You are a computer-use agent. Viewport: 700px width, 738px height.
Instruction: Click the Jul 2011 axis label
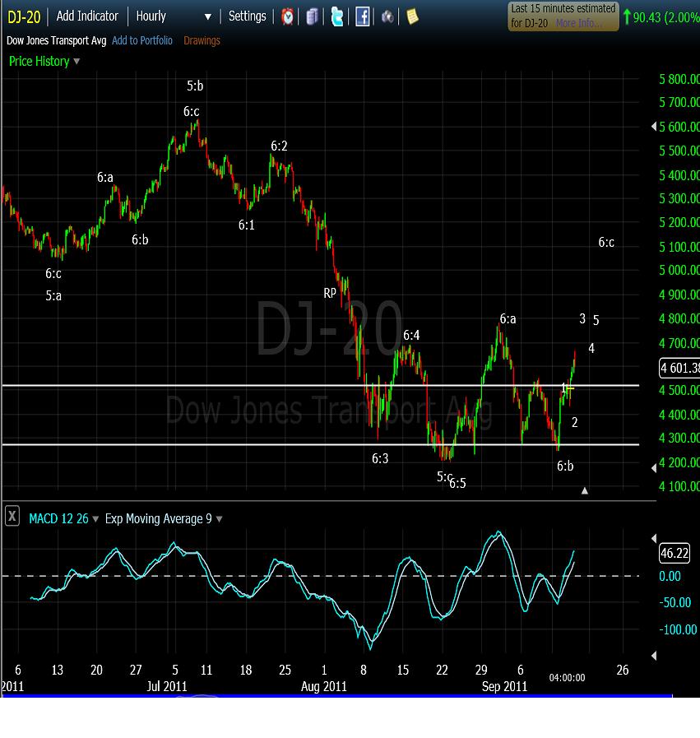click(167, 687)
